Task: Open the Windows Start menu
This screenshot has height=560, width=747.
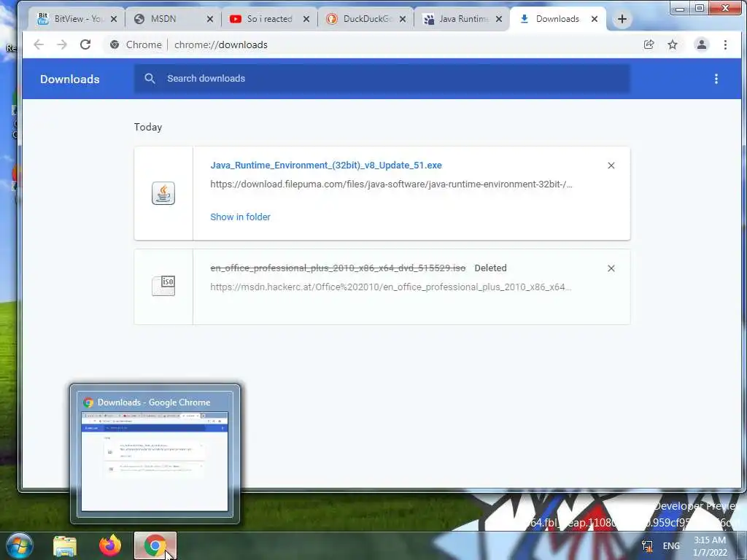Action: tap(20, 545)
